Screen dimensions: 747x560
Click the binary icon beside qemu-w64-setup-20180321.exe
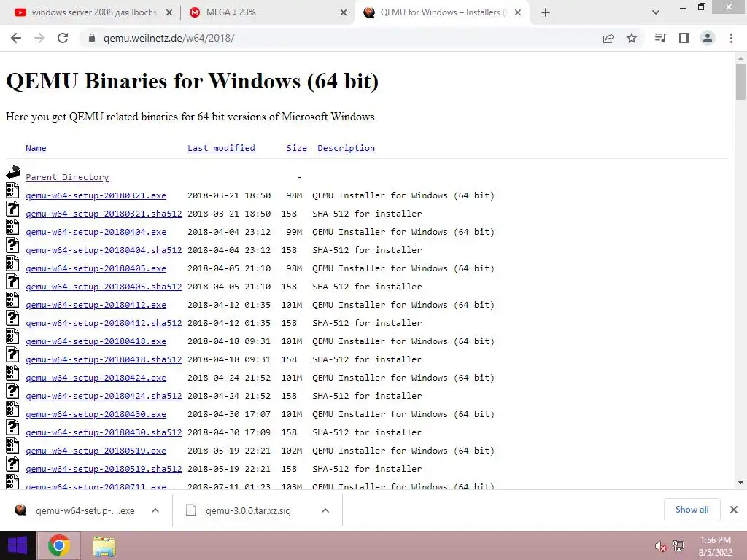pyautogui.click(x=12, y=190)
